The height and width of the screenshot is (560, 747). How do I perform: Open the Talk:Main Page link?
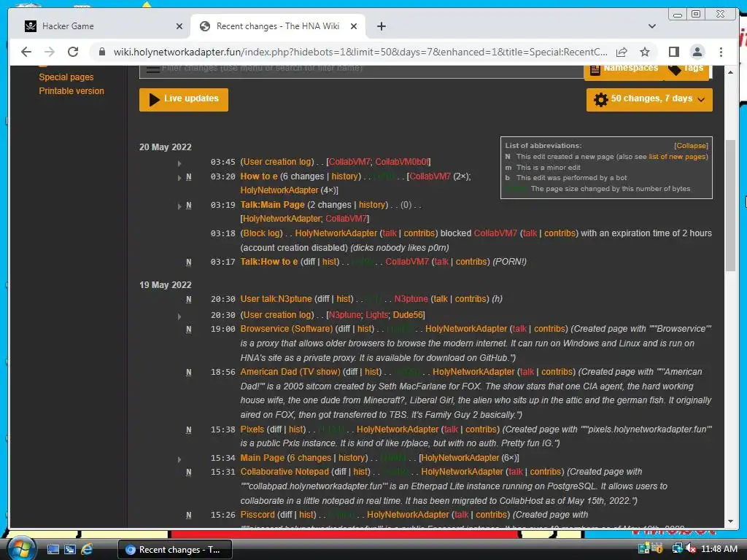pyautogui.click(x=272, y=205)
